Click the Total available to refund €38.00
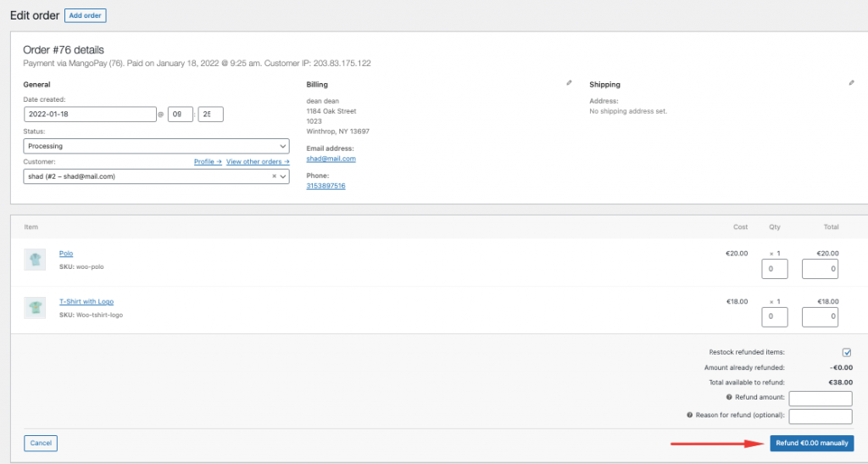The width and height of the screenshot is (868, 464). 840,383
